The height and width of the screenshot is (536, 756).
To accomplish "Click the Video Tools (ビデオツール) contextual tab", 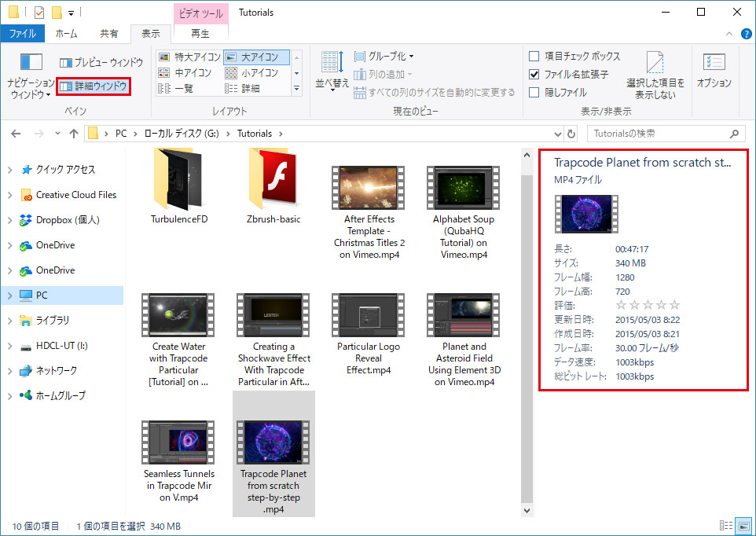I will point(200,13).
